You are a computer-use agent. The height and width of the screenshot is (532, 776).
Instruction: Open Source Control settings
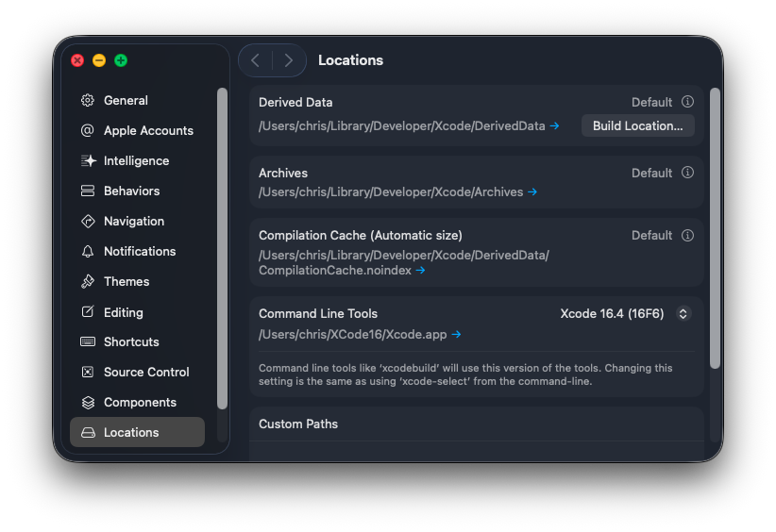pyautogui.click(x=137, y=372)
